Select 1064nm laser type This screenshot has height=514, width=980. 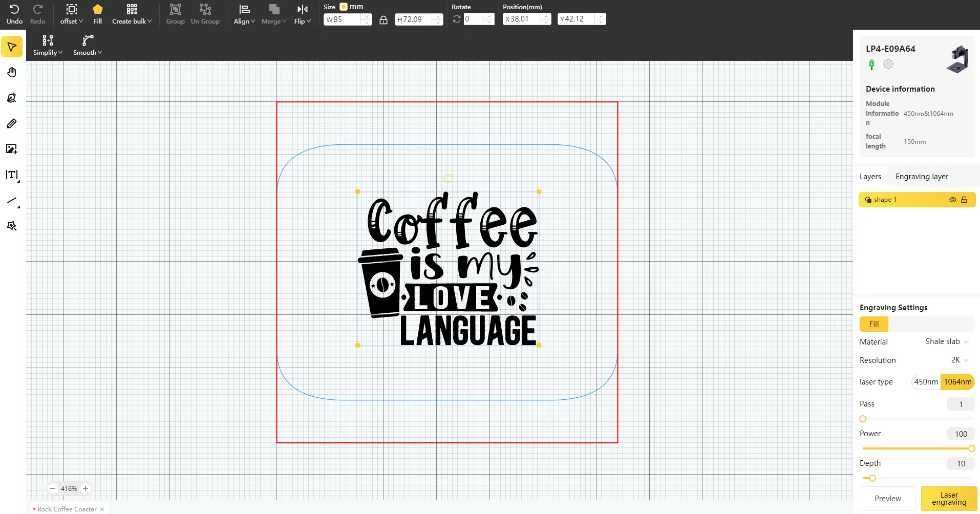pyautogui.click(x=957, y=382)
